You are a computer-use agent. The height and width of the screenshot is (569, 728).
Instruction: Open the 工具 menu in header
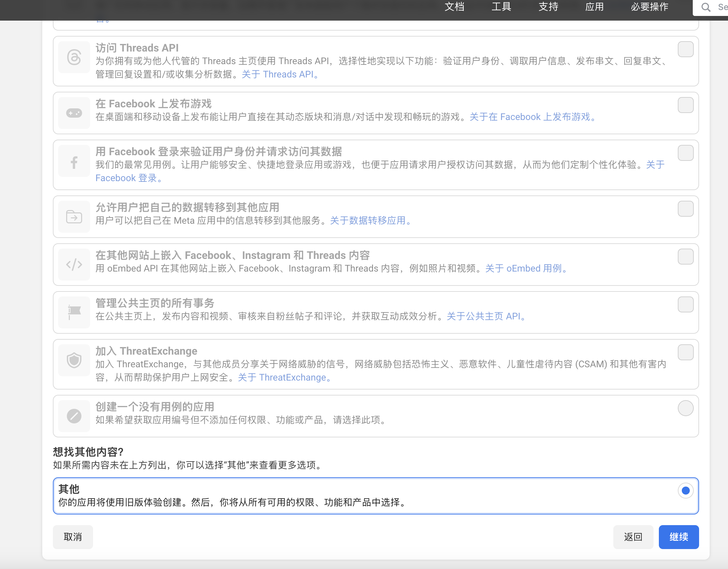501,7
